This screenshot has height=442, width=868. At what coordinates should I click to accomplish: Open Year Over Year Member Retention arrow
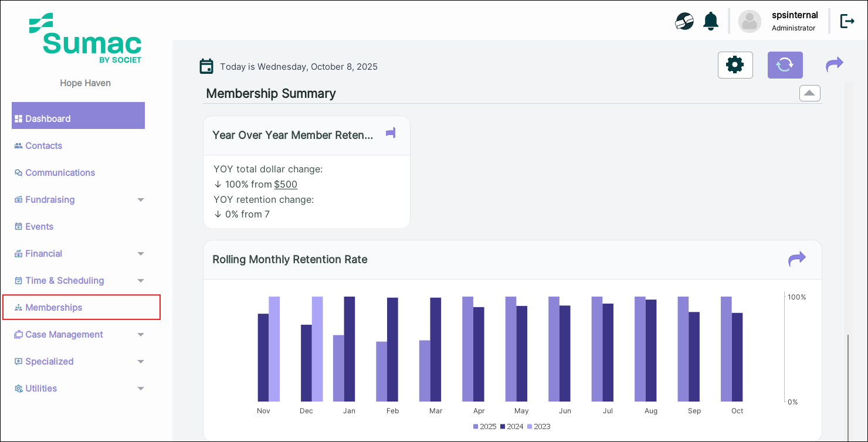(391, 134)
